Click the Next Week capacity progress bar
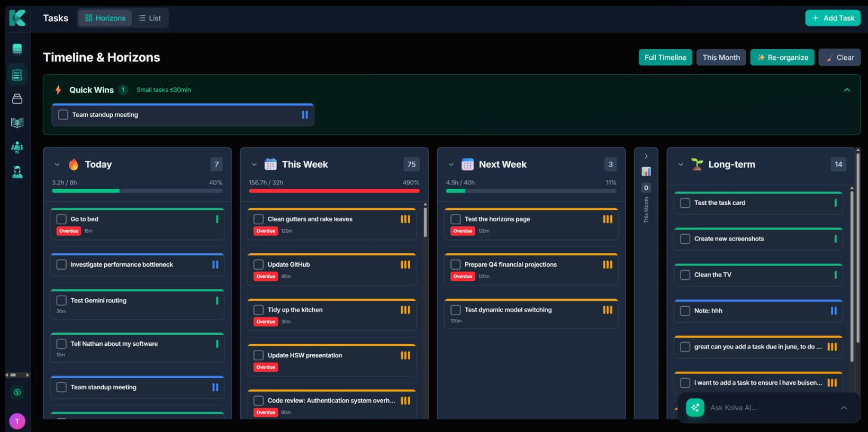 click(531, 191)
